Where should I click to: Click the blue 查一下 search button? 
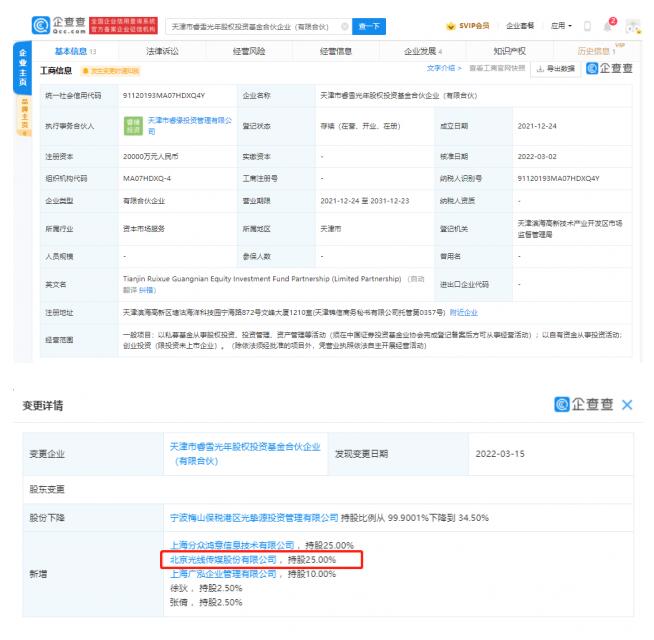tap(369, 26)
